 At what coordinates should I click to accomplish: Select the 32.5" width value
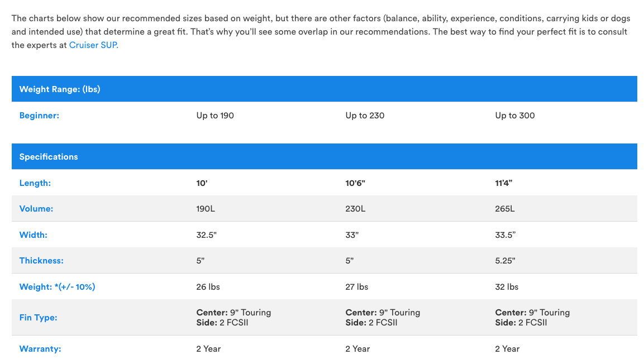point(206,235)
